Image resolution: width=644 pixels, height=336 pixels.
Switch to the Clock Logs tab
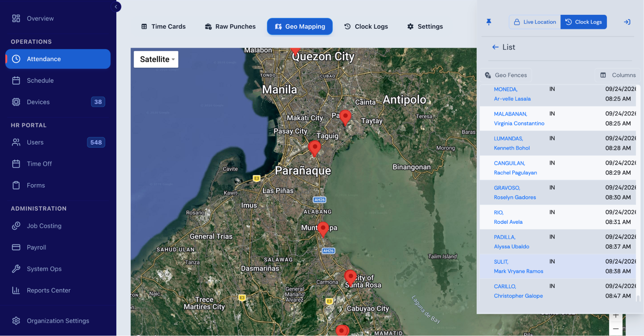[x=366, y=26]
